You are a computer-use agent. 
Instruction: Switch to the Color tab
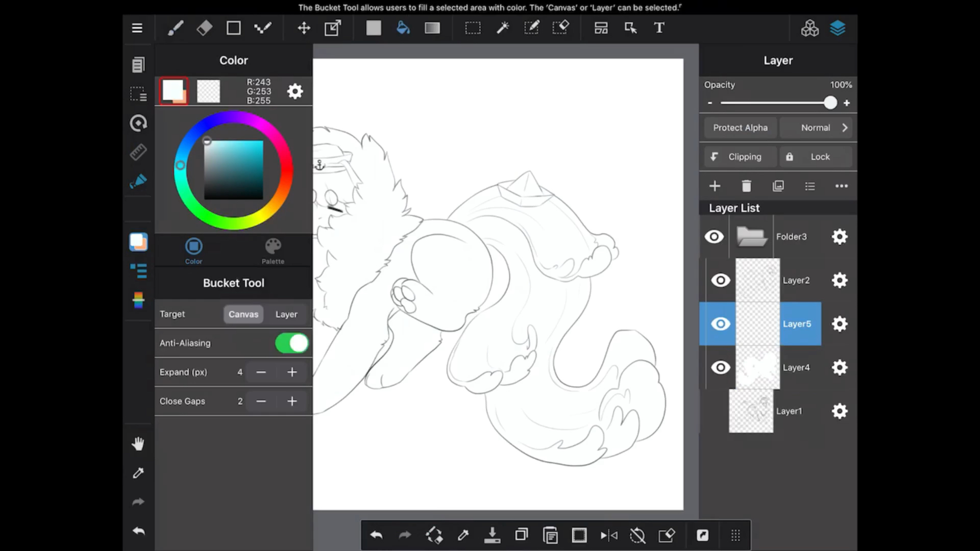click(x=193, y=251)
